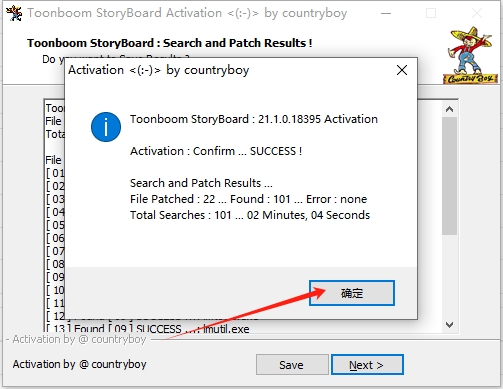Screen dimensions: 503x389
Task: Select the lmutil.exe SUCCESS row in list
Action: (147, 329)
